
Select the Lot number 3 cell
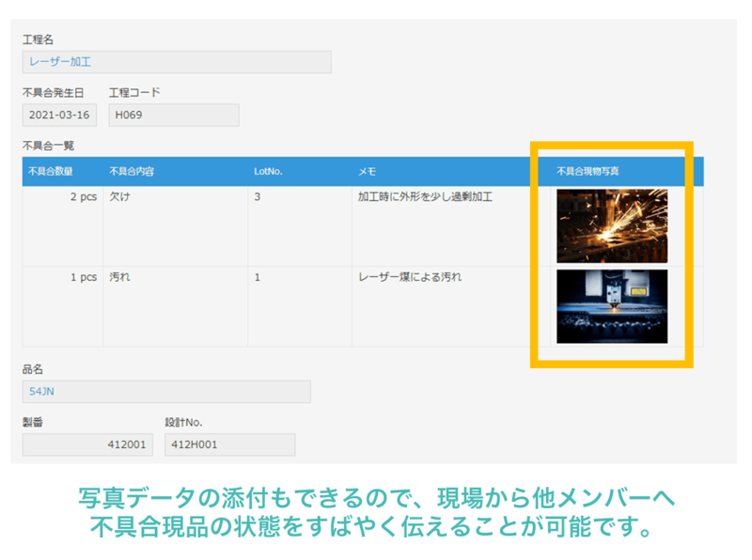(300, 226)
